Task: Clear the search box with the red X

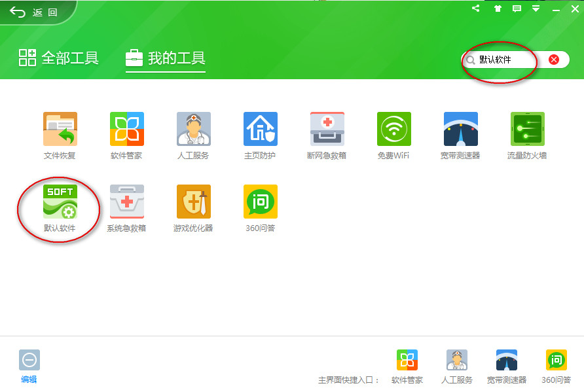Action: [x=553, y=59]
